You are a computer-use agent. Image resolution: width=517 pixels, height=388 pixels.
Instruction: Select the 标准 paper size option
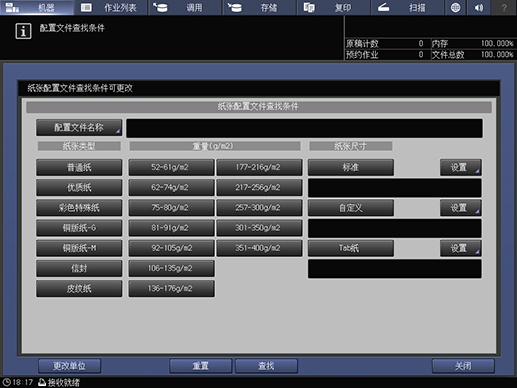coord(351,167)
